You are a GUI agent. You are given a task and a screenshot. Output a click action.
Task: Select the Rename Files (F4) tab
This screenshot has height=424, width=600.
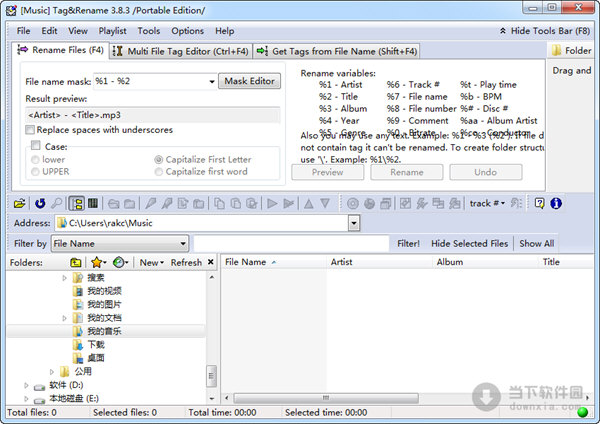coord(60,50)
